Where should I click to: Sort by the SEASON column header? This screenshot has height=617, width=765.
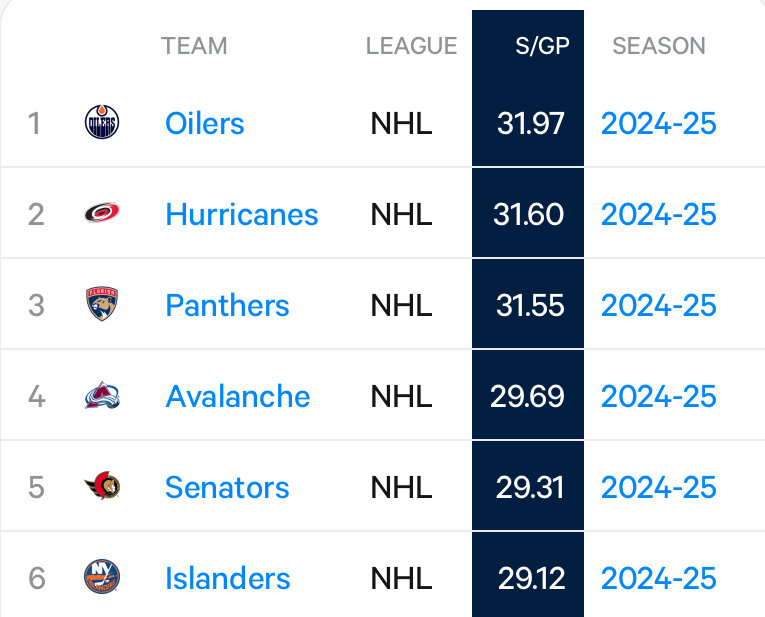[x=659, y=46]
